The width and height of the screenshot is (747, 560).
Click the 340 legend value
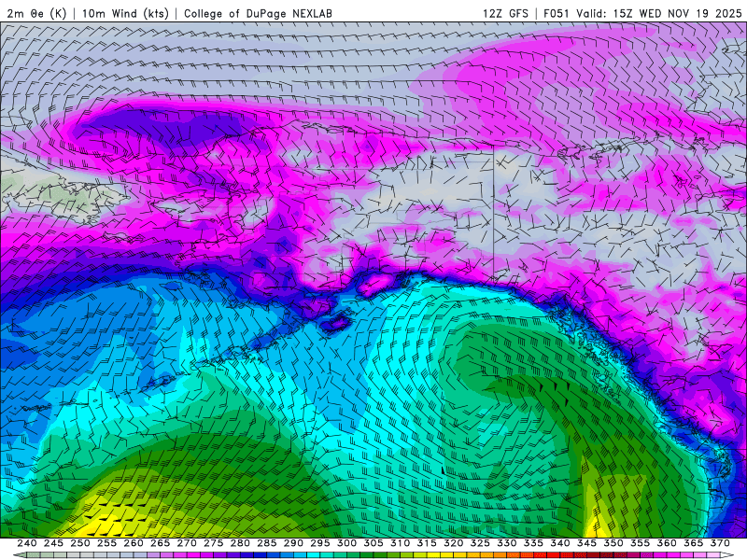(x=560, y=543)
